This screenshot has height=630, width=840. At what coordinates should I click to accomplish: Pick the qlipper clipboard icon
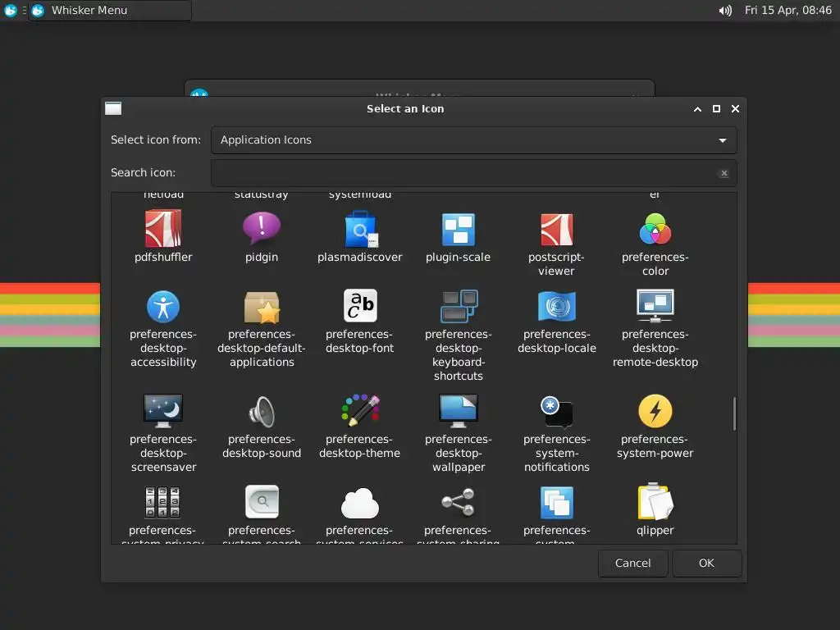(x=655, y=501)
